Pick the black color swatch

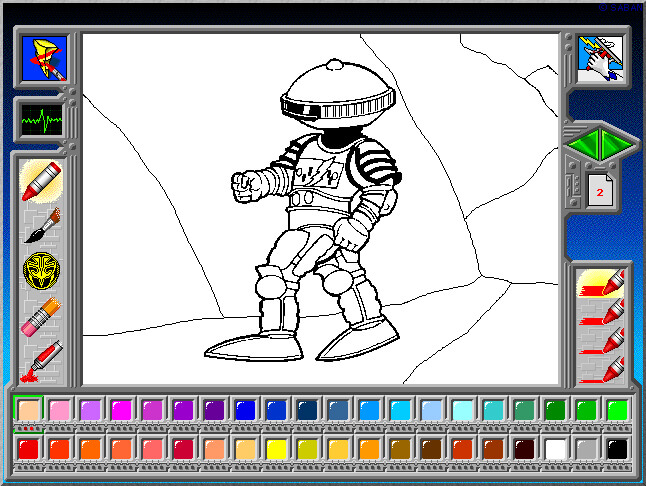coord(617,449)
